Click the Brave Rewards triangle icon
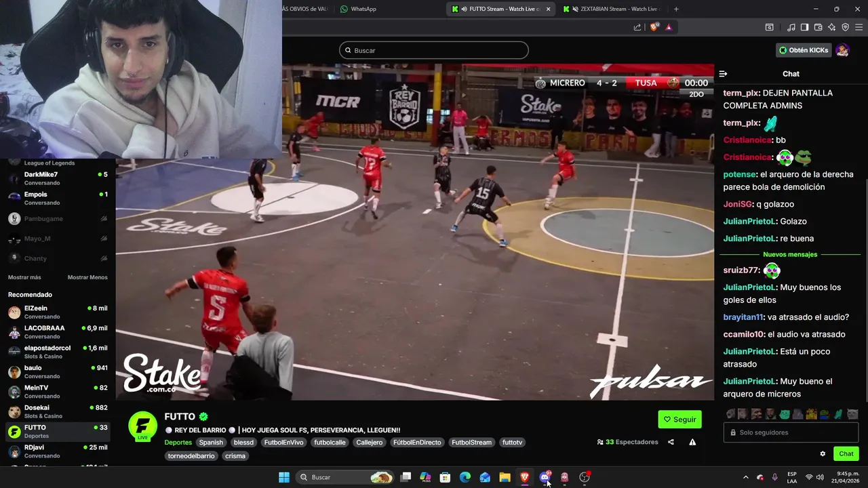This screenshot has height=488, width=868. [669, 27]
